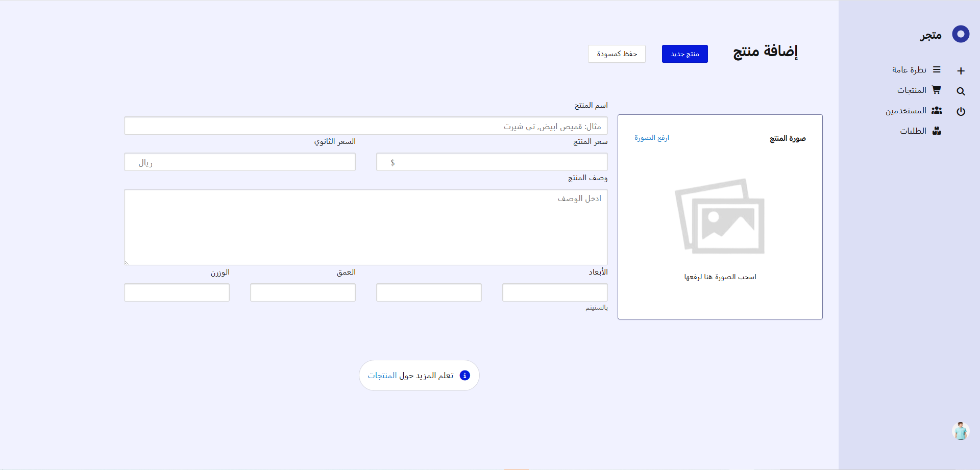Click the search magnifier icon
This screenshot has width=980, height=470.
click(x=961, y=91)
